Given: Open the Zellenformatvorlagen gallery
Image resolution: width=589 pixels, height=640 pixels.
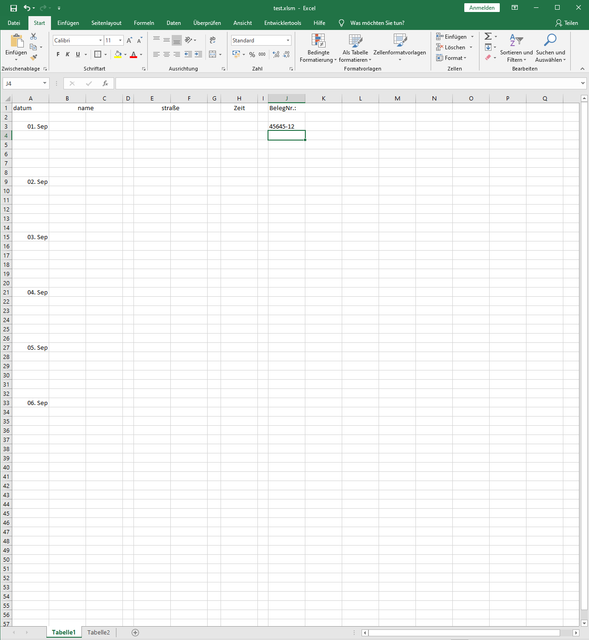Looking at the screenshot, I should coord(400,48).
